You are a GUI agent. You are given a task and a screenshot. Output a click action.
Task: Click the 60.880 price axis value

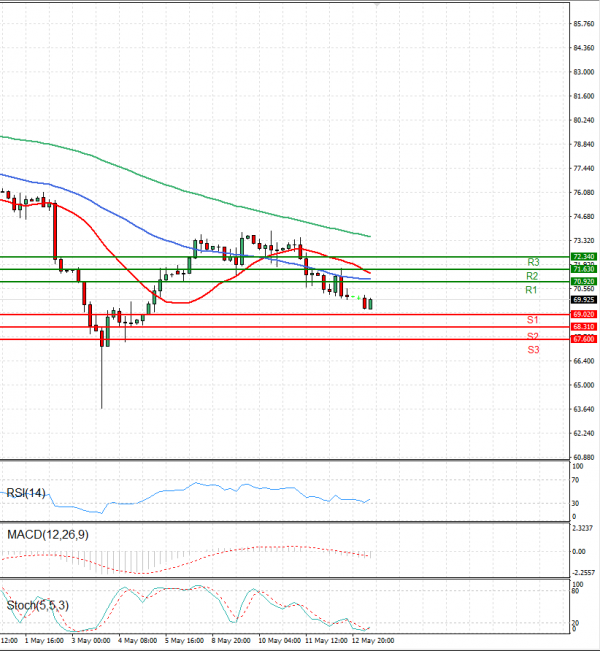coord(584,457)
